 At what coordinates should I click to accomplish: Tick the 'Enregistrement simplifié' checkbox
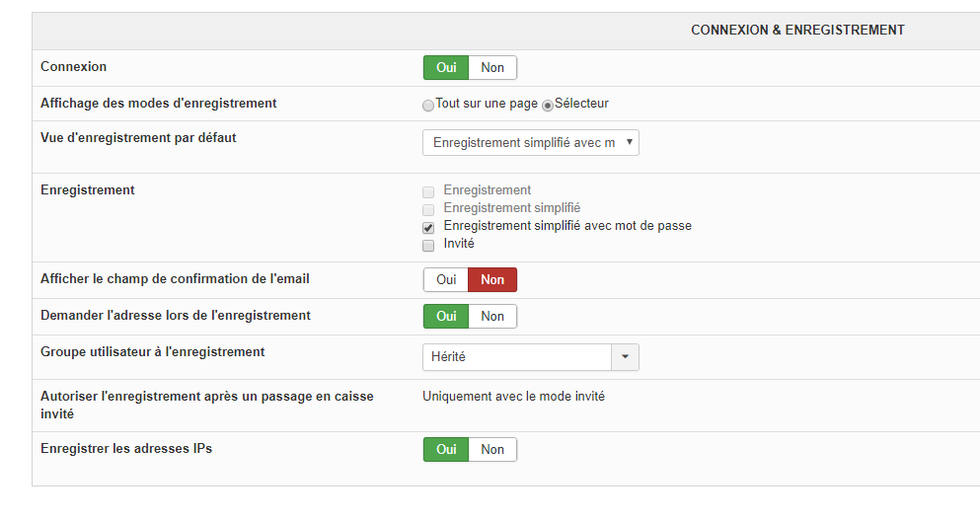[428, 209]
